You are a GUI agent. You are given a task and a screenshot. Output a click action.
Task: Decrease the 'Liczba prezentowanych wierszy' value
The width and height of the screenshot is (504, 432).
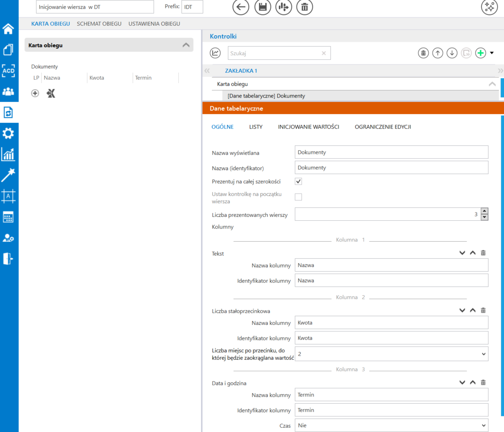[484, 217]
